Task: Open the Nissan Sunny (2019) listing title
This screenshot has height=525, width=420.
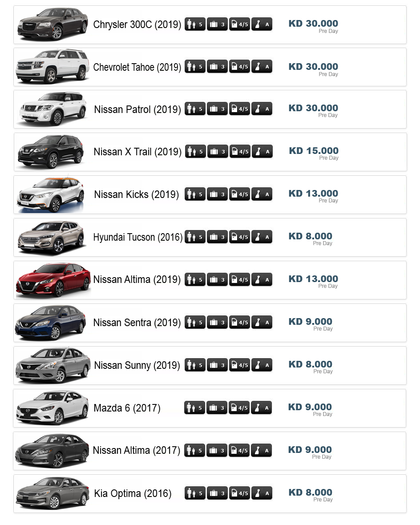Action: tap(137, 365)
